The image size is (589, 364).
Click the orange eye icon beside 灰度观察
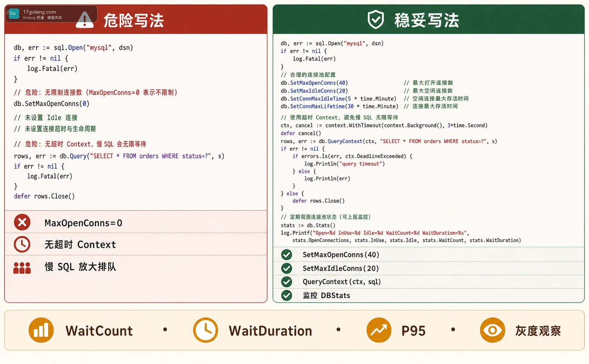click(x=493, y=330)
